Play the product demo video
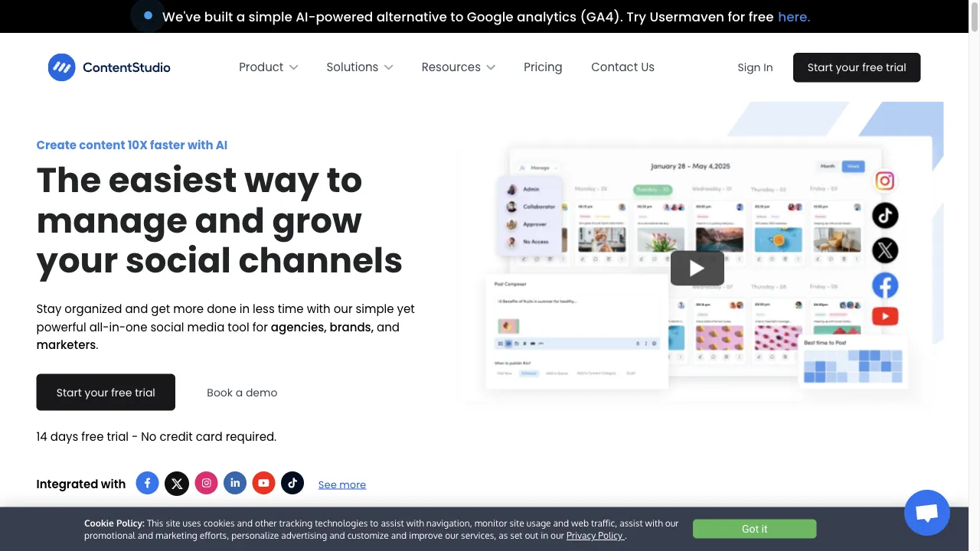The width and height of the screenshot is (980, 551). tap(697, 268)
